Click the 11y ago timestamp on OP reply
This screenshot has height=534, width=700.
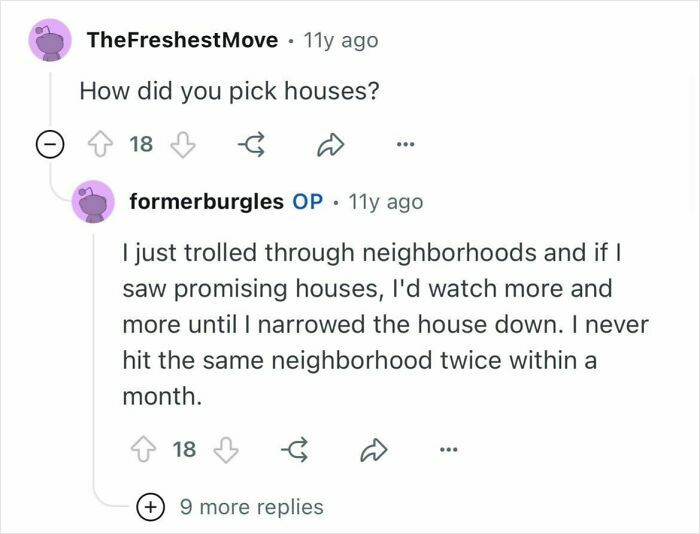[x=385, y=202]
